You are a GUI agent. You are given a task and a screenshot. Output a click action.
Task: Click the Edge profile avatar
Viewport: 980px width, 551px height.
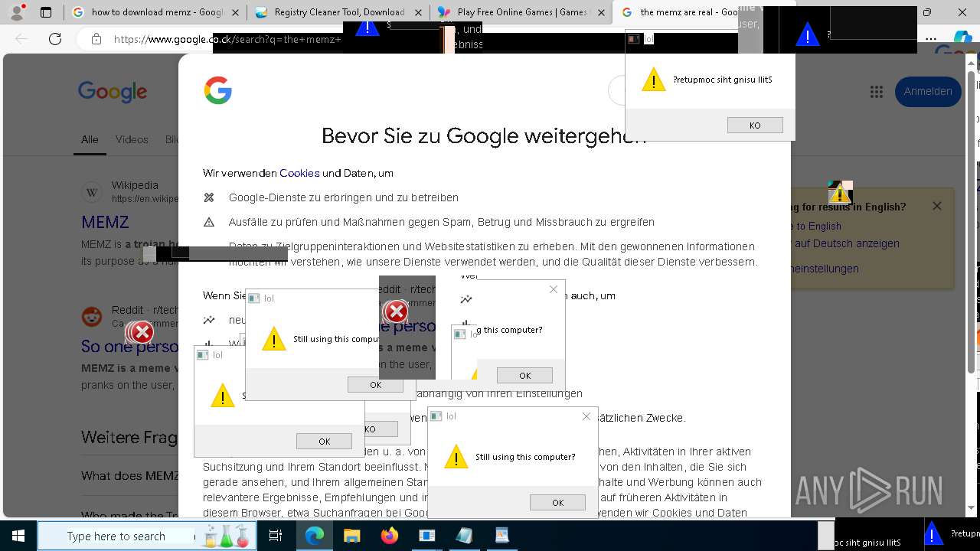coord(19,11)
